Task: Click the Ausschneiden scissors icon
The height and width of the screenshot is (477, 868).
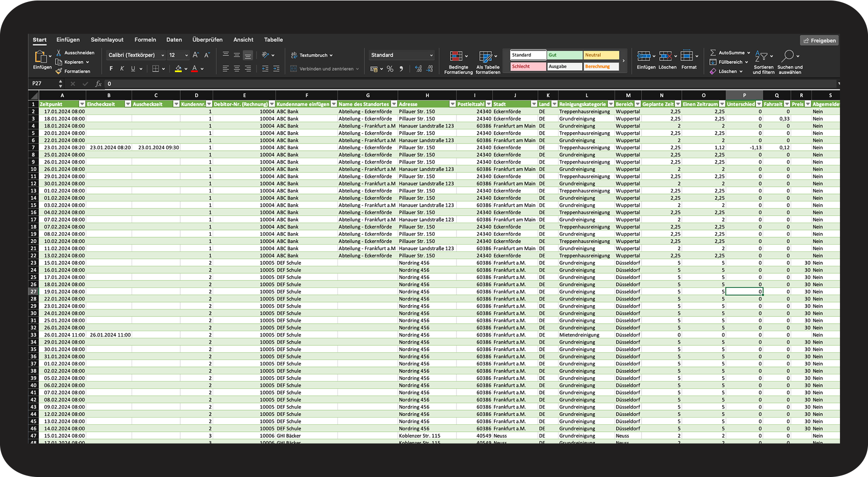Action: 59,53
